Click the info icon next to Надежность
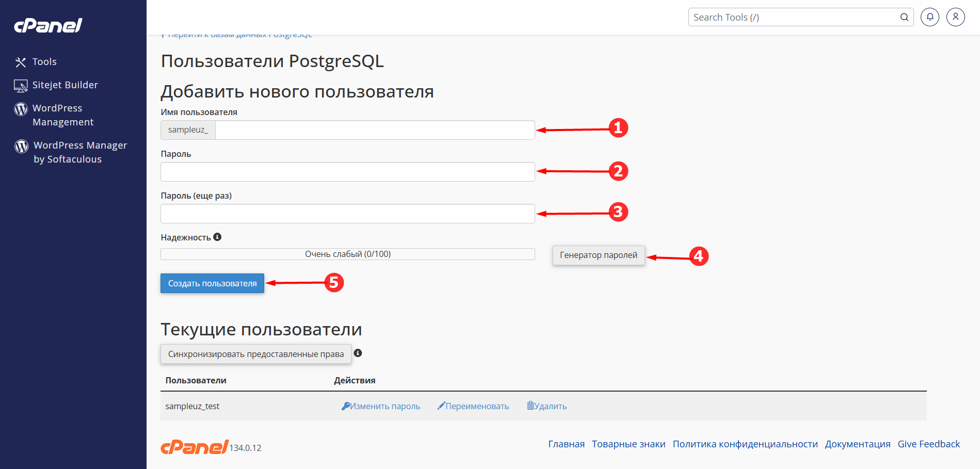The width and height of the screenshot is (980, 469). click(x=217, y=237)
